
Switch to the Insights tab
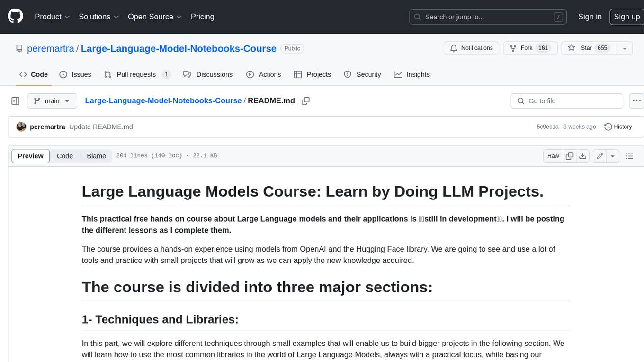(412, 74)
